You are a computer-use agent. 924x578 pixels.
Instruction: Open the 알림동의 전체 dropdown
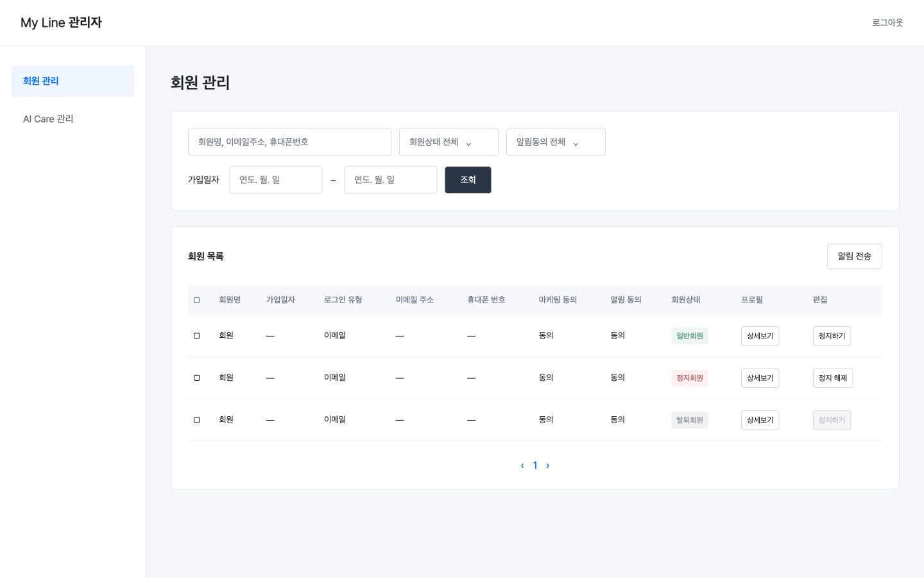pos(556,142)
